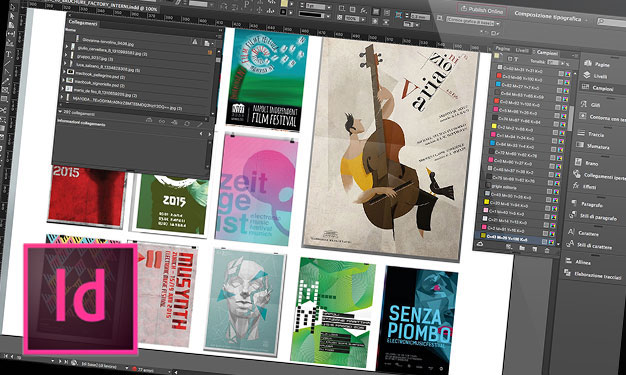Show next link info arrow
626x375 pixels.
point(210,134)
